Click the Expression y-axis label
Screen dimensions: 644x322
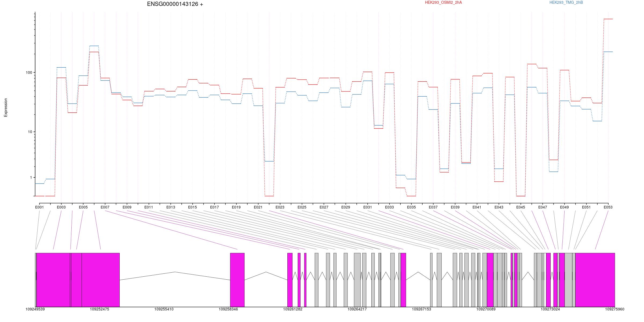pos(6,108)
